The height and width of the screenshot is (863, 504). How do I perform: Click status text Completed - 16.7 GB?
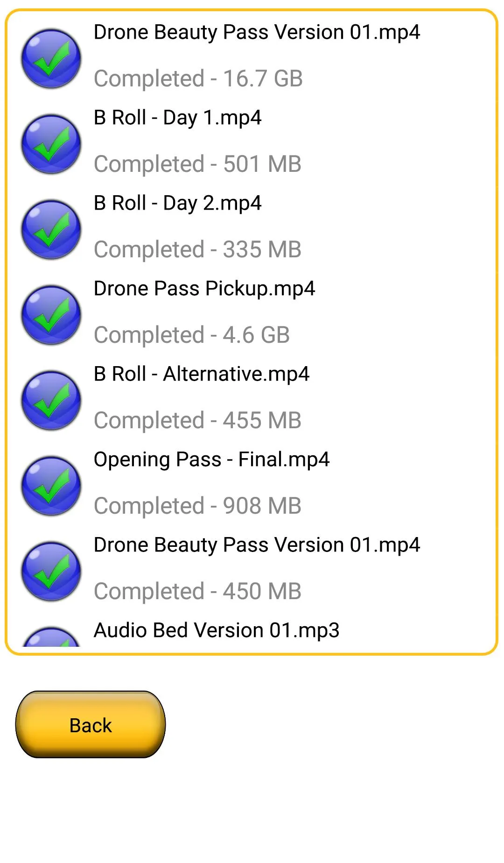198,79
